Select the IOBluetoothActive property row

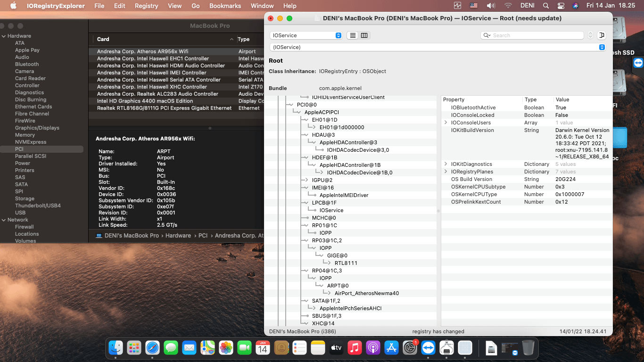coord(527,107)
